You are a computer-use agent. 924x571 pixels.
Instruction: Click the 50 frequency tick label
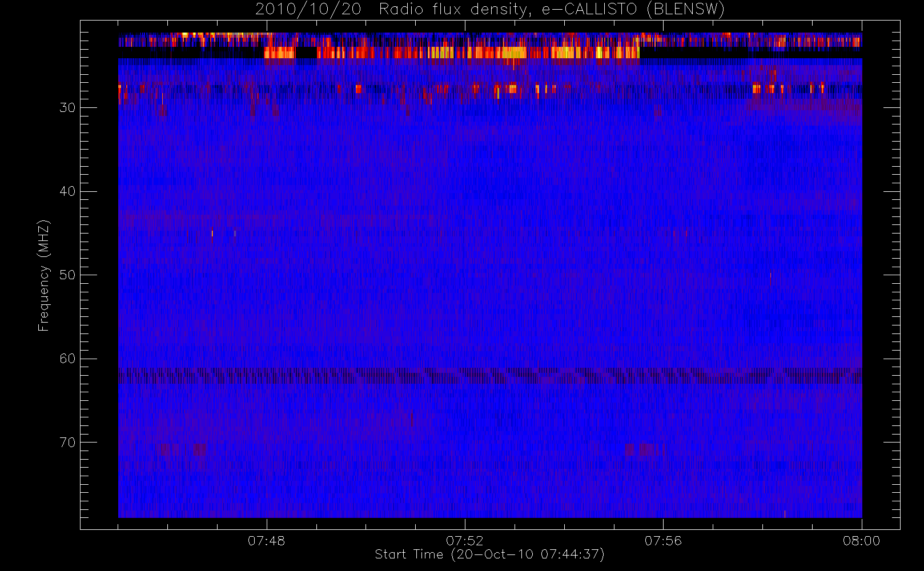coord(67,275)
